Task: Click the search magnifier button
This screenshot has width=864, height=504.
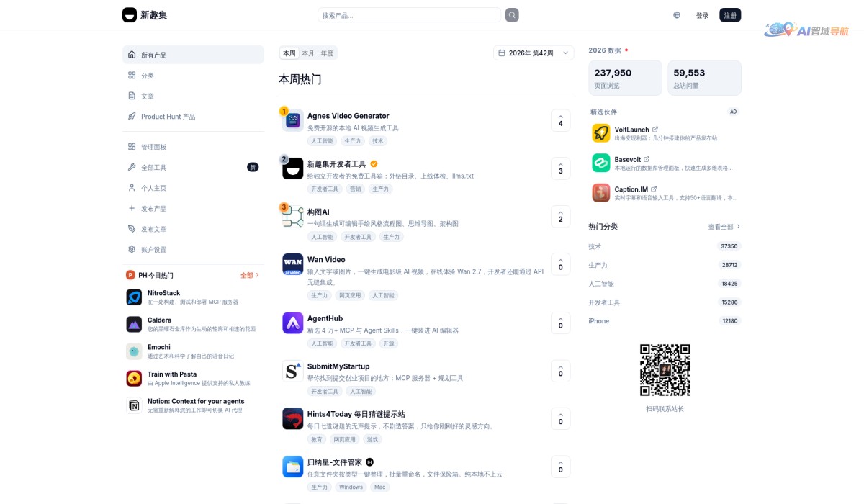Action: [512, 15]
